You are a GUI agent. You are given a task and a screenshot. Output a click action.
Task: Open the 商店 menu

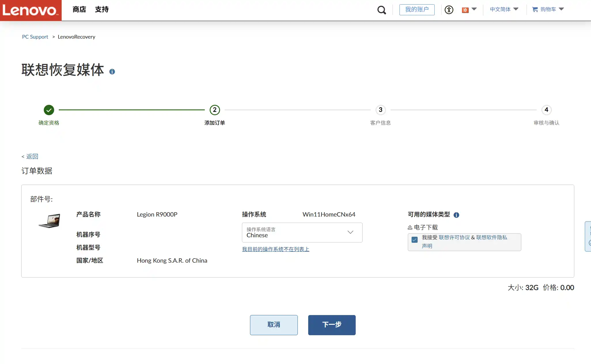click(79, 10)
